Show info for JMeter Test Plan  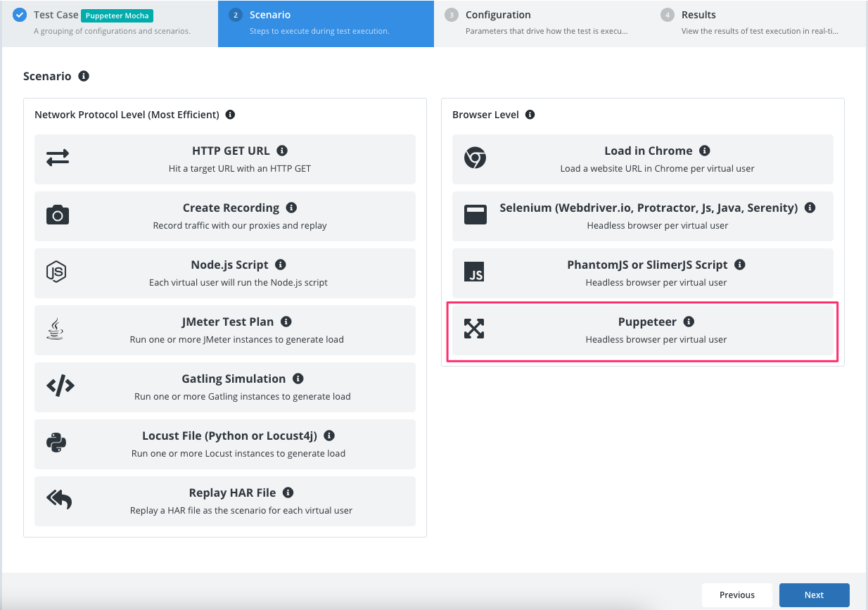click(286, 322)
